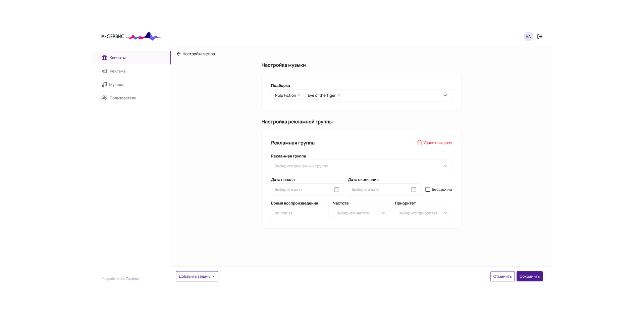644x313 pixels.
Task: Open the calendar for Дата начала
Action: [x=337, y=189]
